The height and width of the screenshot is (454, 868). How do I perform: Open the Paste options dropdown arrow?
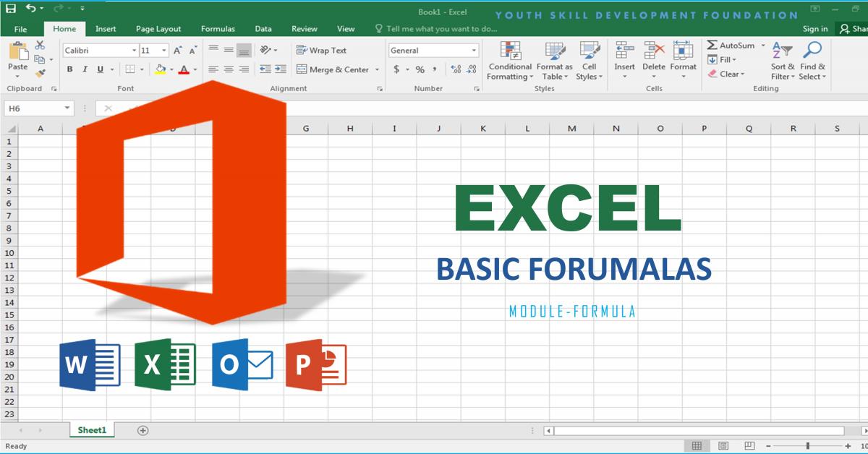[x=18, y=76]
